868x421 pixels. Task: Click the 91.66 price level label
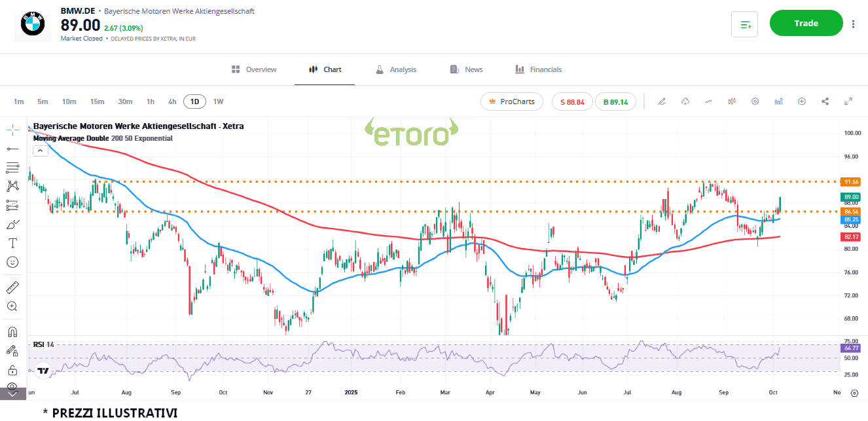click(x=851, y=181)
